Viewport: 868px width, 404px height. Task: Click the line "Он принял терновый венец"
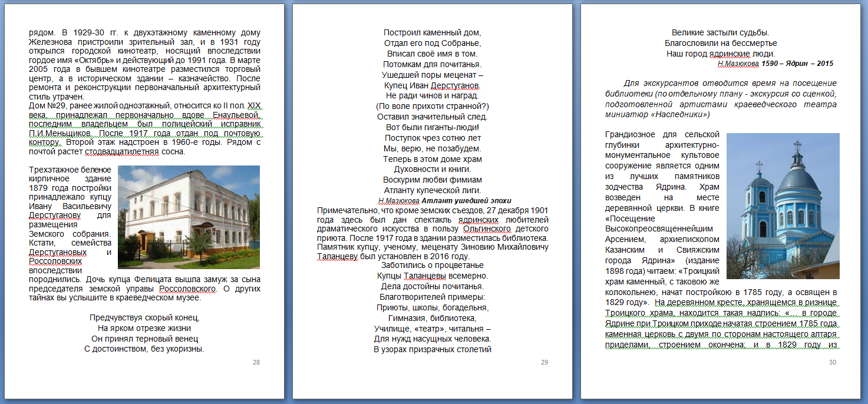click(x=144, y=339)
